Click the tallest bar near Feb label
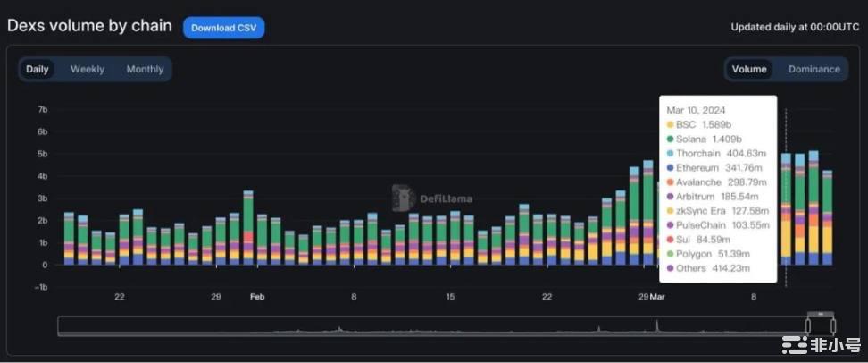The height and width of the screenshot is (363, 868). pyautogui.click(x=248, y=228)
